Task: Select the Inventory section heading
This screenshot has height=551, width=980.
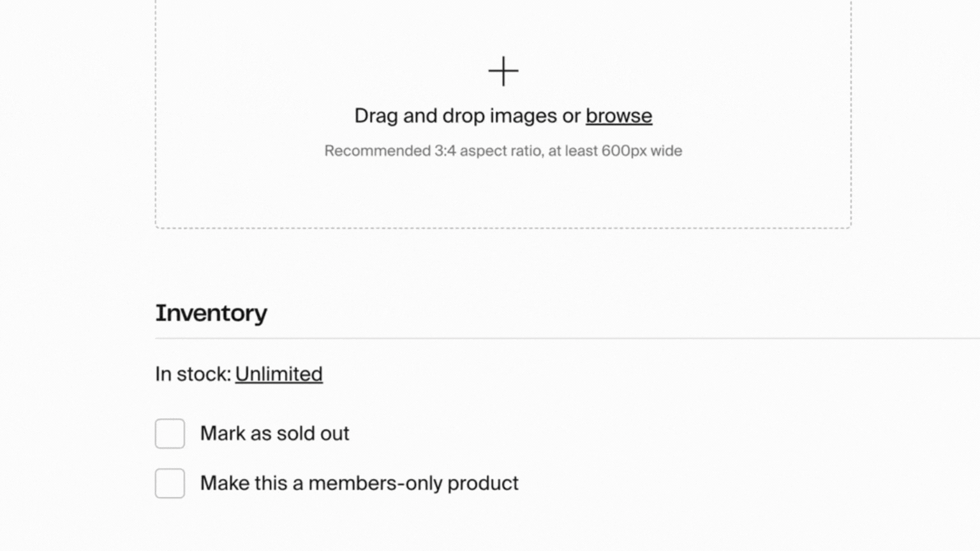Action: pos(211,313)
